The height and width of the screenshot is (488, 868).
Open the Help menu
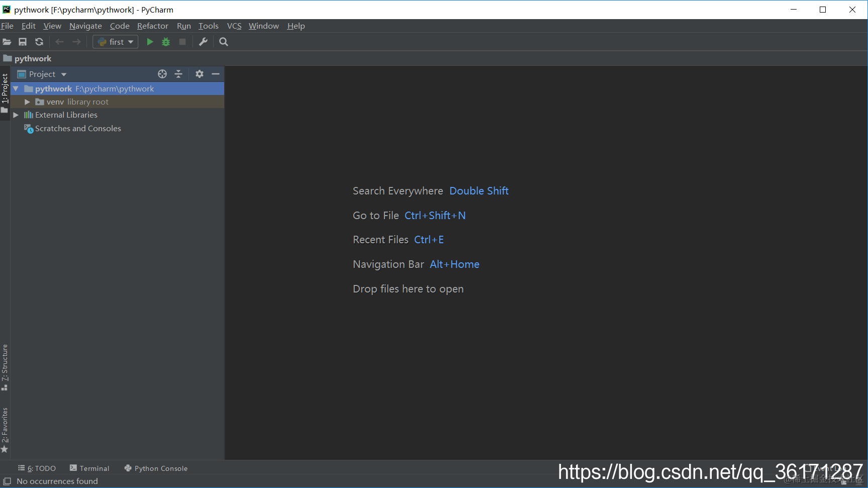point(296,26)
